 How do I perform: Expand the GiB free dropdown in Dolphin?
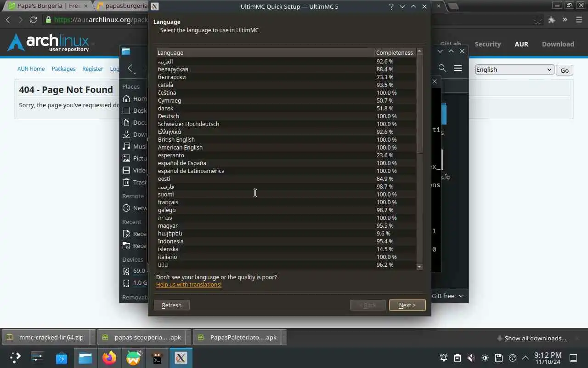[461, 296]
